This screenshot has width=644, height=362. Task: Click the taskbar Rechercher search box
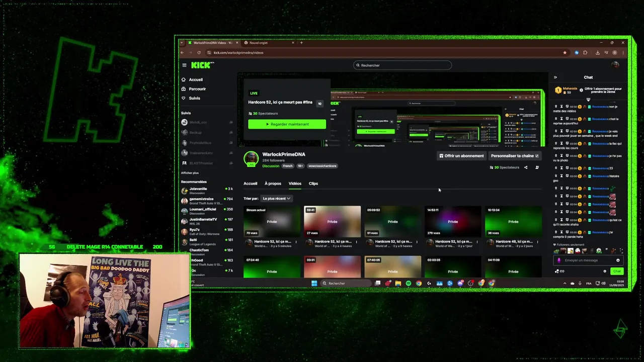pos(346,283)
